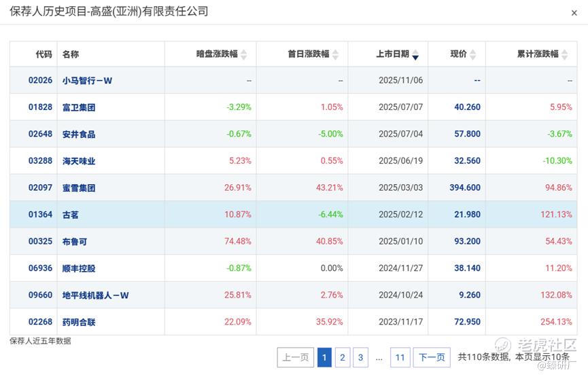Select listing date 2025/11/06
The height and width of the screenshot is (379, 588).
coord(400,80)
